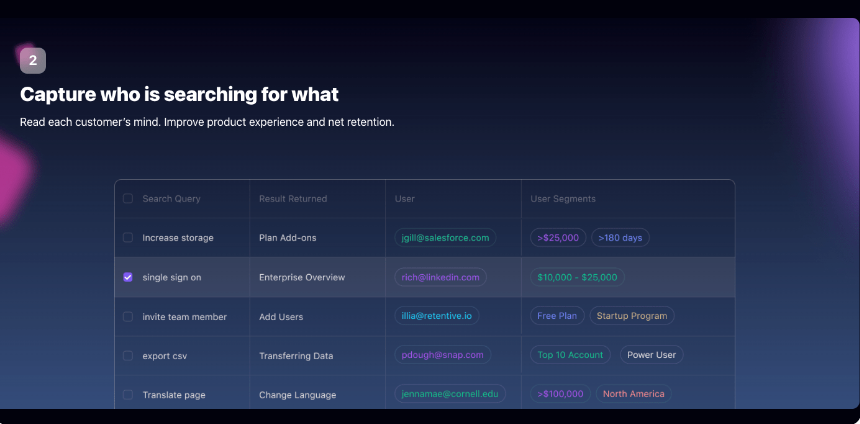Click the Result Returned column header

(293, 199)
